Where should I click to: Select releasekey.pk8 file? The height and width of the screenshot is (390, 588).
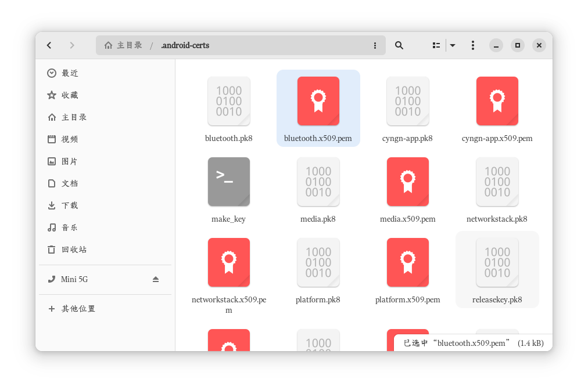[x=497, y=270]
